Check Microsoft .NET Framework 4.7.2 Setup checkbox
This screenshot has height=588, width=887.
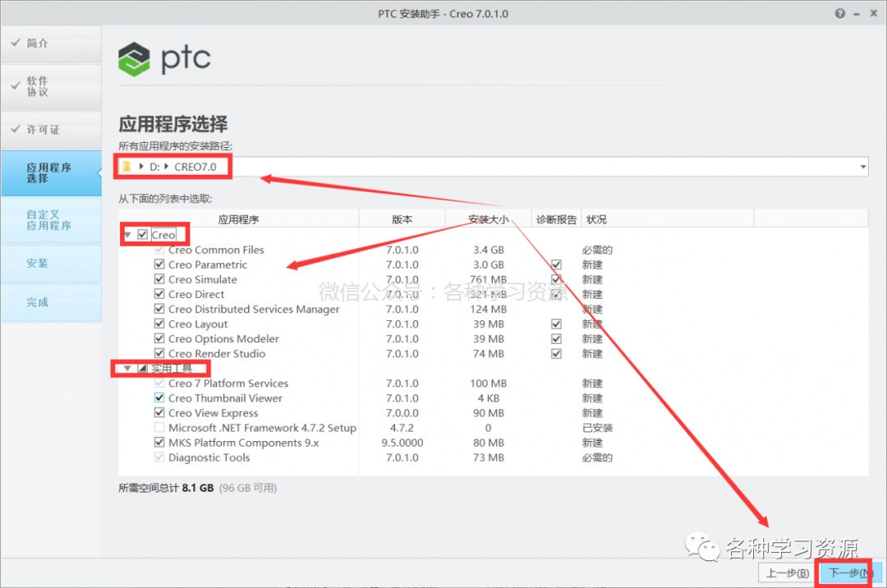click(x=159, y=427)
